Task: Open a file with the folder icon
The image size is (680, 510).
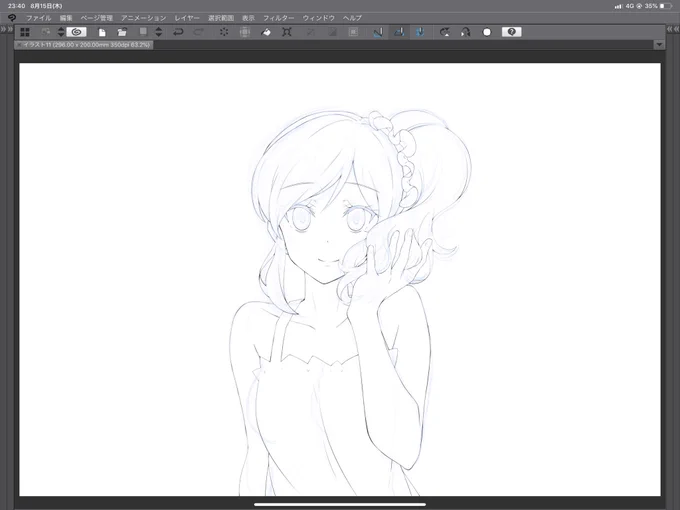Action: (122, 32)
